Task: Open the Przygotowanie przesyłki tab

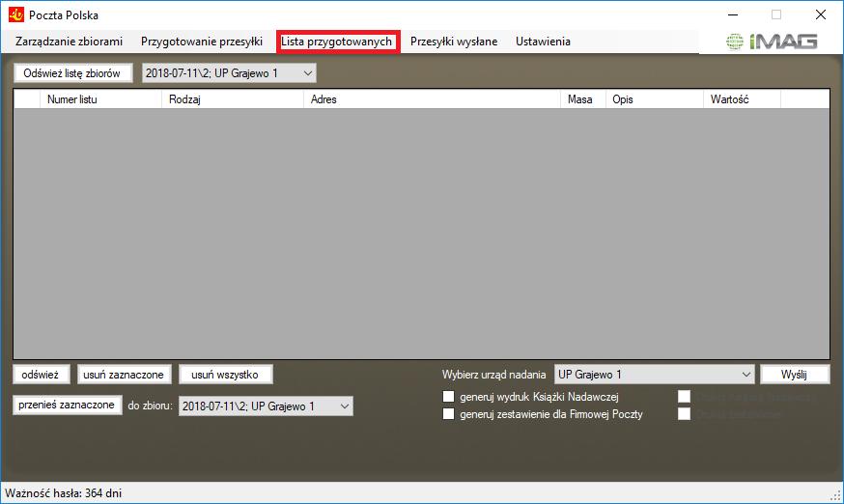Action: point(202,42)
